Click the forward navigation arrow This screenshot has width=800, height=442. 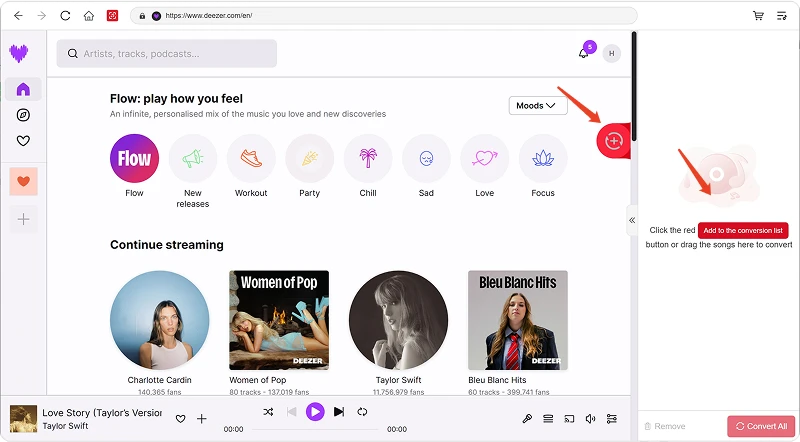coord(42,16)
